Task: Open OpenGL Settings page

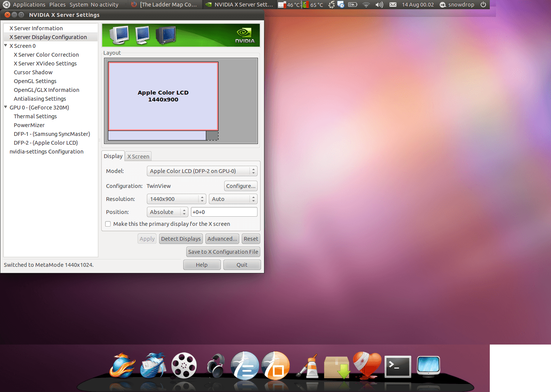Action: [x=51, y=81]
